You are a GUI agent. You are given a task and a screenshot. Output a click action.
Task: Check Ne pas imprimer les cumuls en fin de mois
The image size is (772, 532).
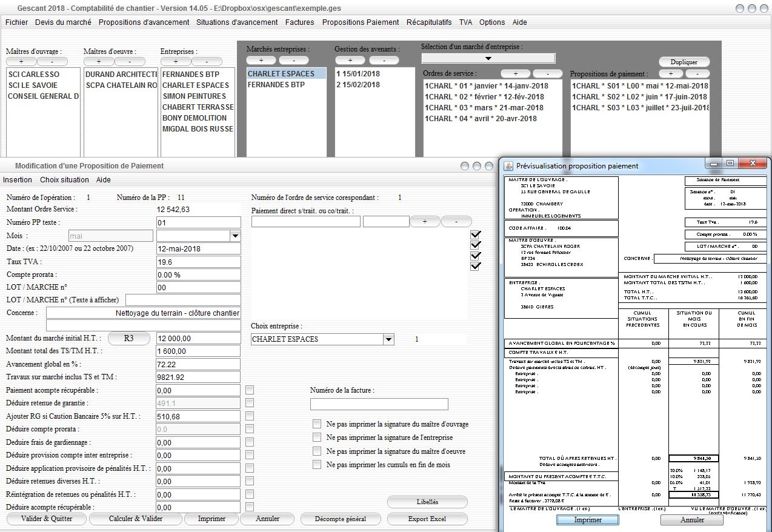point(316,465)
